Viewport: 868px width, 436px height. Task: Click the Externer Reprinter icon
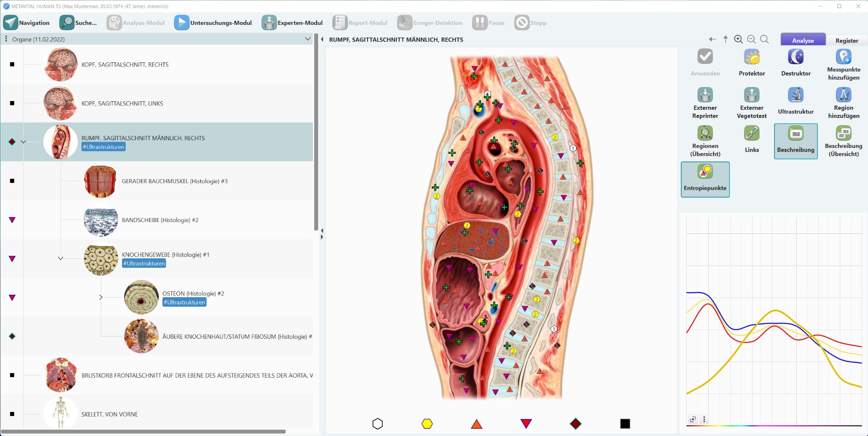(x=705, y=95)
